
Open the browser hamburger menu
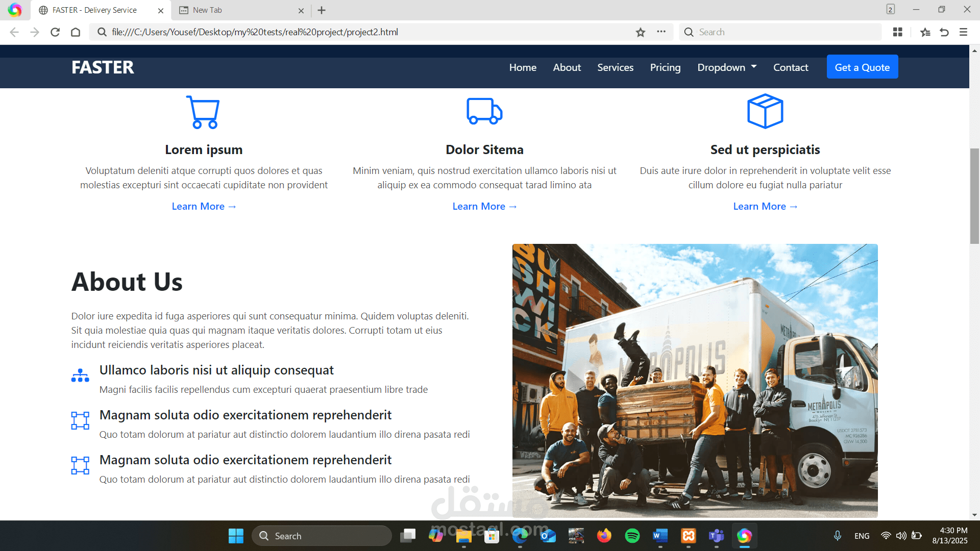click(x=964, y=32)
